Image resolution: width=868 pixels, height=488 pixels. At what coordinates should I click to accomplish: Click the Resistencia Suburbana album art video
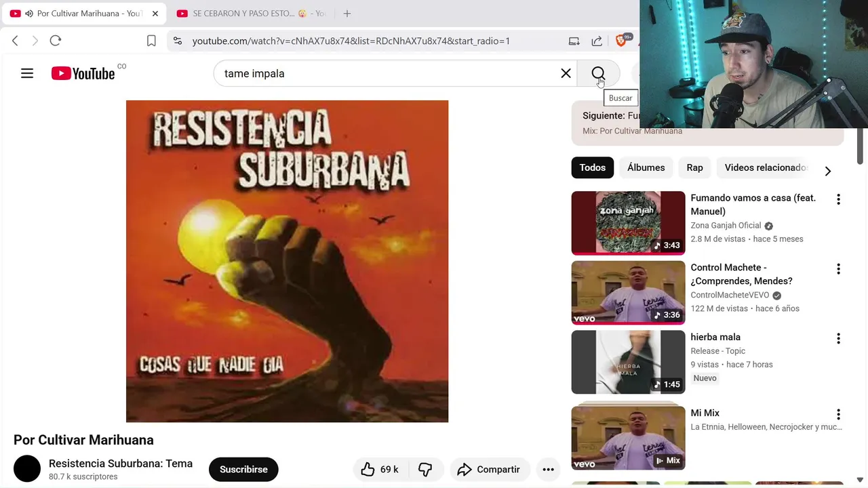pyautogui.click(x=287, y=261)
